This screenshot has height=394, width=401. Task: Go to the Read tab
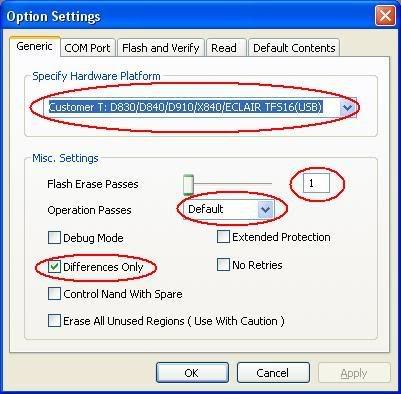(226, 48)
